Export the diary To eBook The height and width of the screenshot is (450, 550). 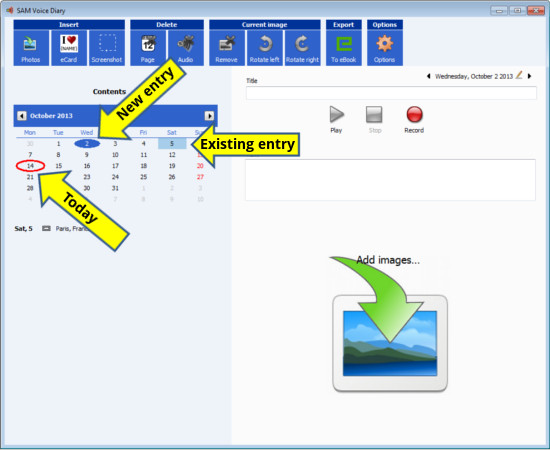(344, 48)
